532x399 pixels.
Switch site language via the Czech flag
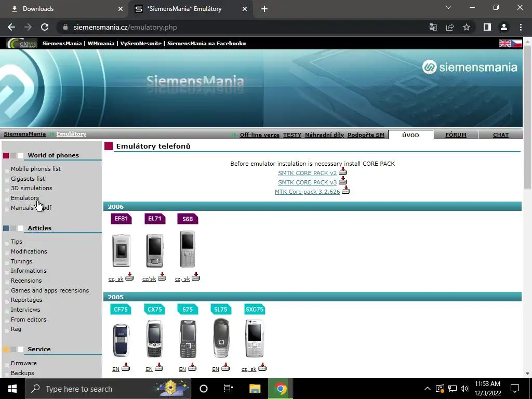tap(516, 44)
